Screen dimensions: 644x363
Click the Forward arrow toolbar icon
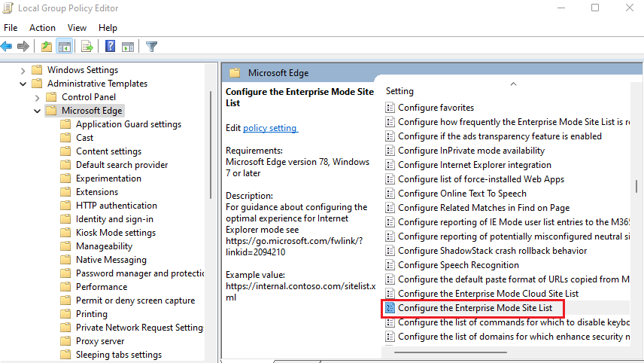[x=23, y=47]
